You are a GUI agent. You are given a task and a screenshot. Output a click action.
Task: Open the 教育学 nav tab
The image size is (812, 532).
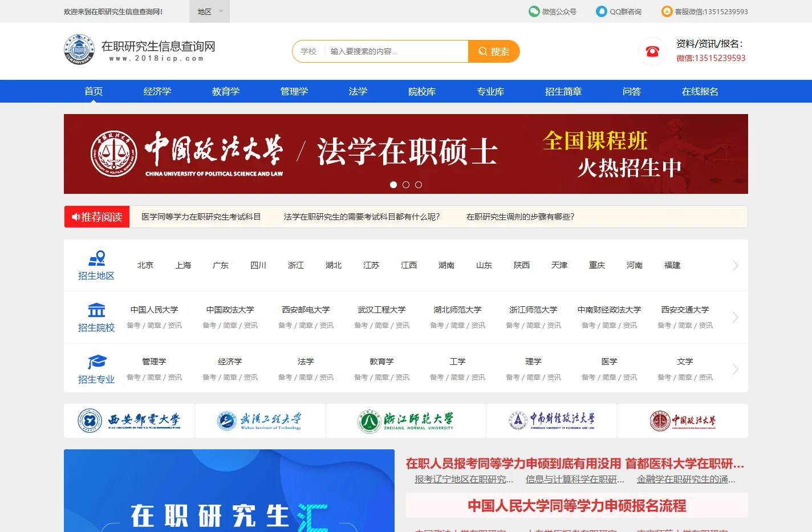tap(226, 91)
